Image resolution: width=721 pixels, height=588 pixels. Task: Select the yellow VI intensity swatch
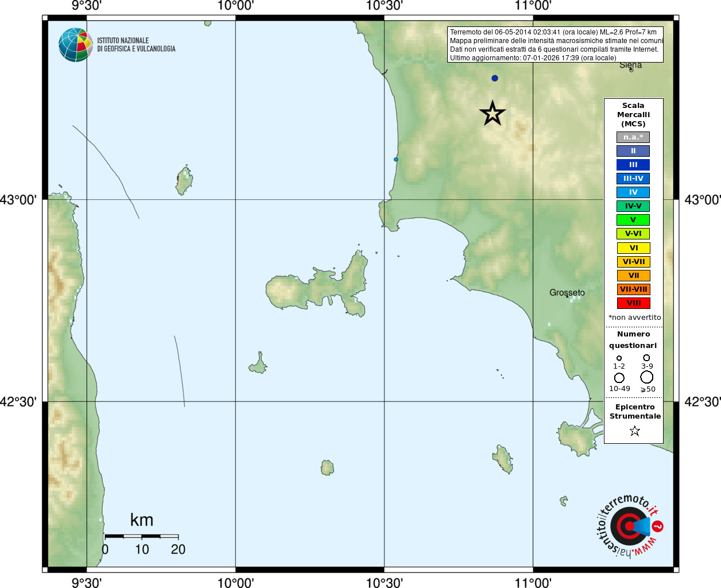pos(634,248)
